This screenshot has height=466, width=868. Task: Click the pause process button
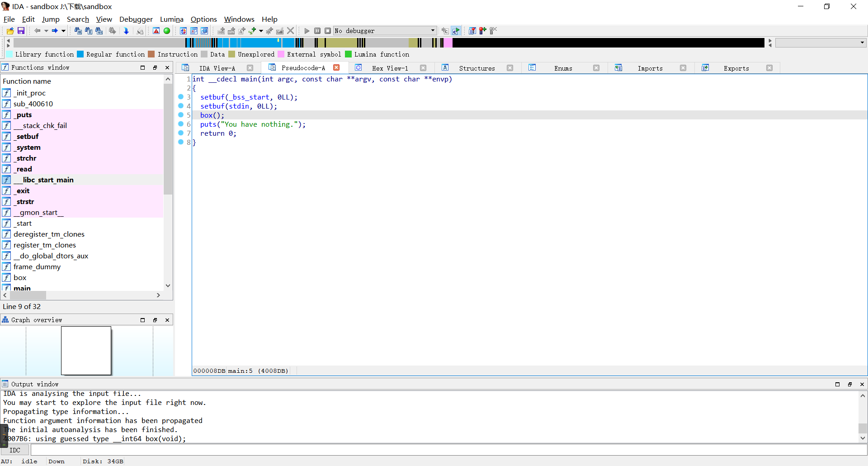(317, 31)
